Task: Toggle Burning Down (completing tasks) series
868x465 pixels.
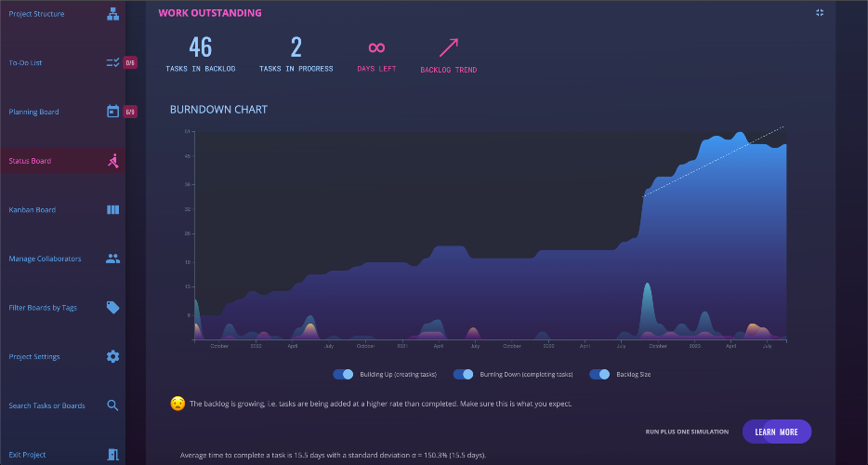Action: [x=464, y=374]
